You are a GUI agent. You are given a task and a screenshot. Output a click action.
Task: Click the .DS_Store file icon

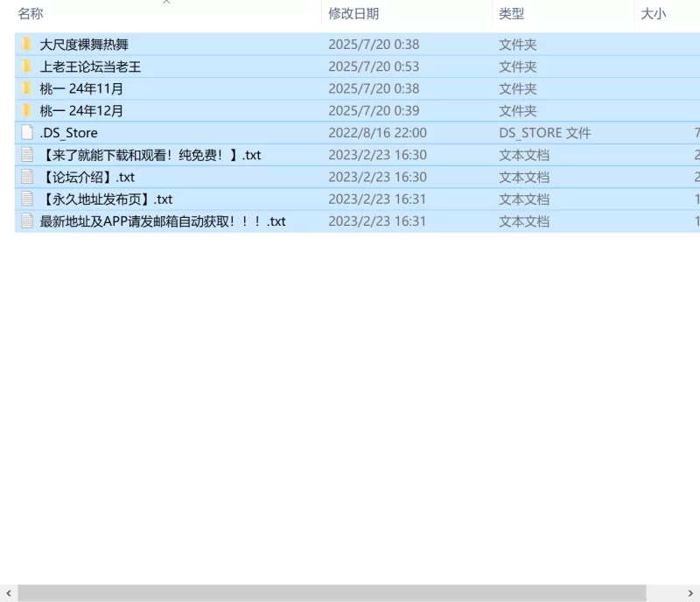[27, 133]
